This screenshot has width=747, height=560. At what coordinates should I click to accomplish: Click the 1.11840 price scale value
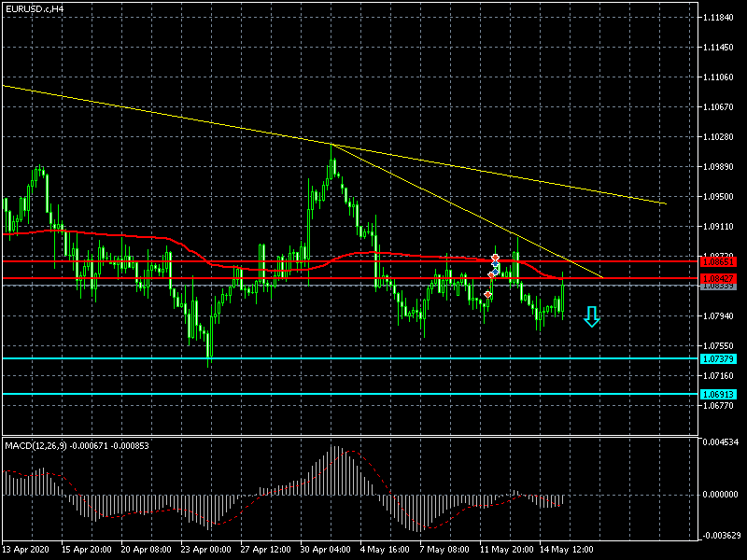719,18
